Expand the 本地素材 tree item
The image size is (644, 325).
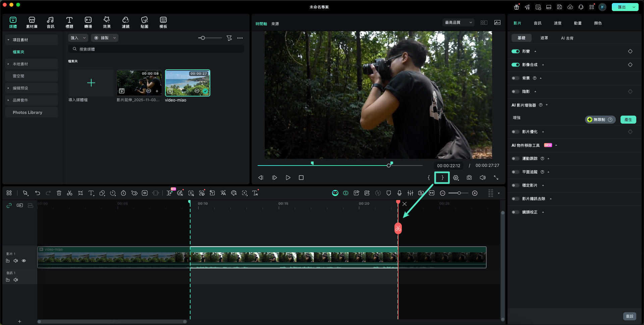(8, 64)
